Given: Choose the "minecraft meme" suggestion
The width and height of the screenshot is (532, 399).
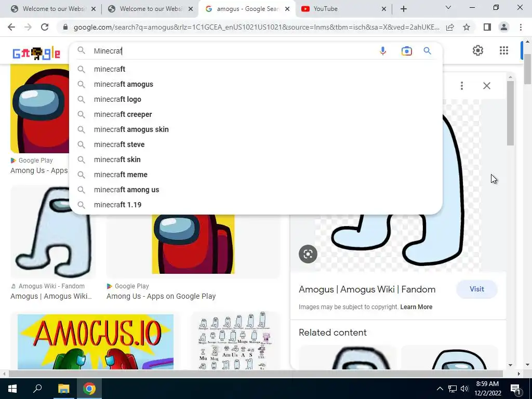Looking at the screenshot, I should click(256, 175).
